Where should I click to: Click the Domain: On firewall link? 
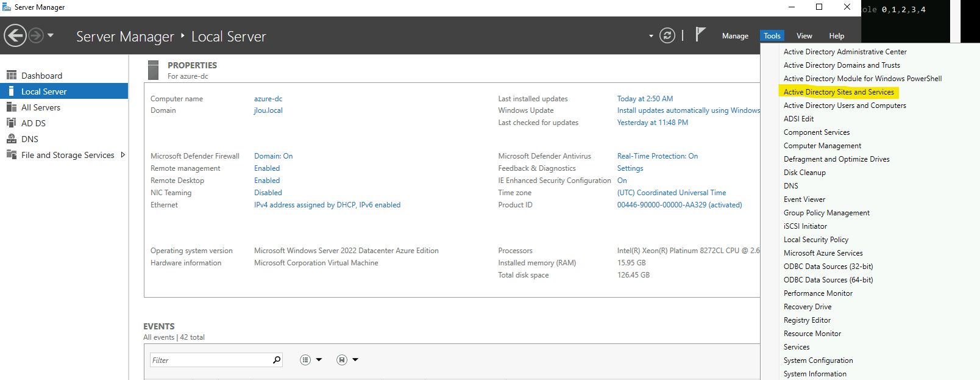coord(274,156)
